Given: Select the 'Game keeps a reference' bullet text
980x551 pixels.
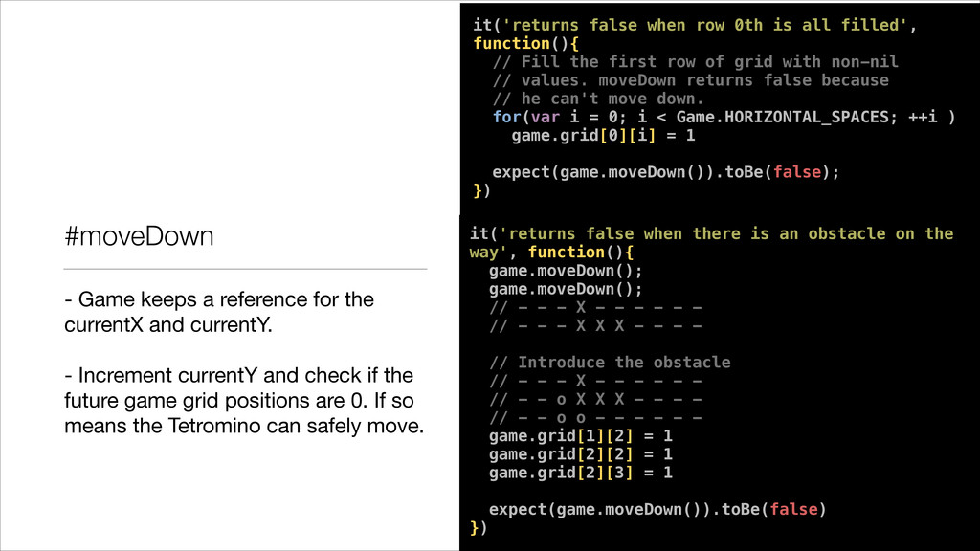Looking at the screenshot, I should click(219, 312).
